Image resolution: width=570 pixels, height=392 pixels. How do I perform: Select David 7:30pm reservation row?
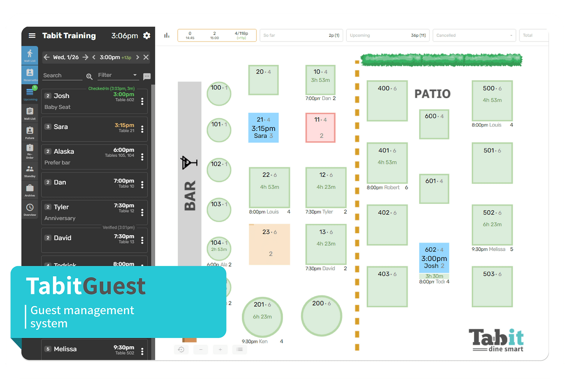pos(94,240)
